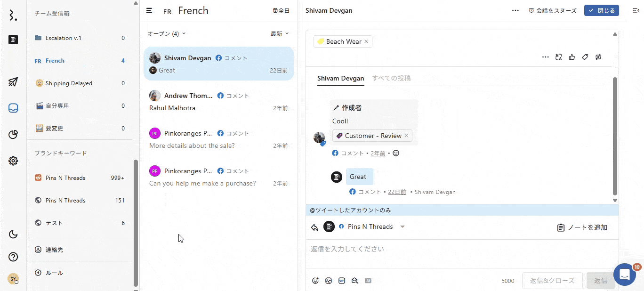Image resolution: width=644 pixels, height=291 pixels.
Task: Collapse the inbox list with the hamburger icon
Action: point(149,10)
